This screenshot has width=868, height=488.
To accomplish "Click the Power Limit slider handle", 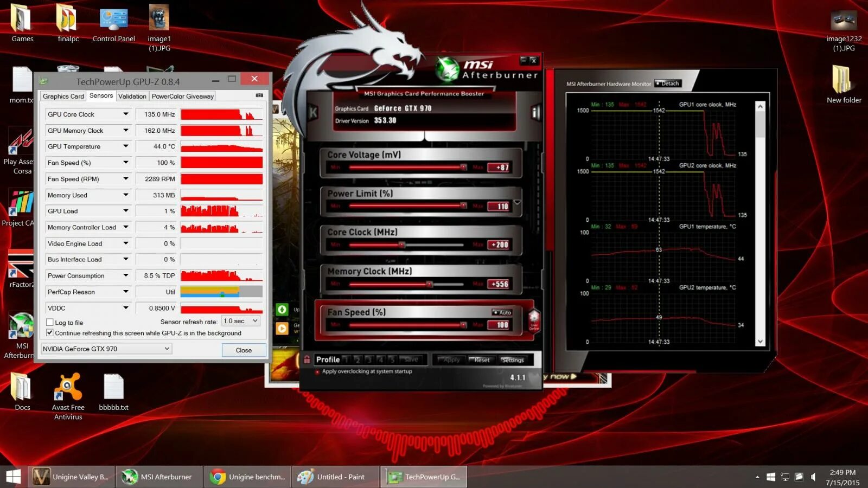I will click(463, 206).
